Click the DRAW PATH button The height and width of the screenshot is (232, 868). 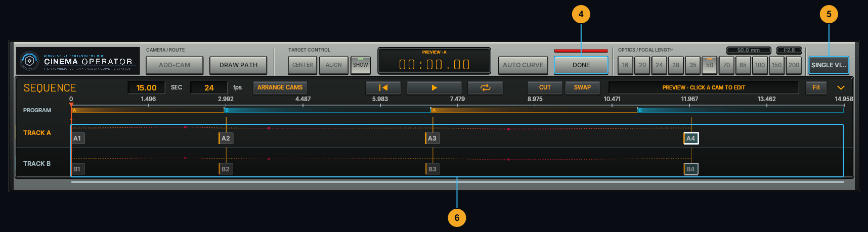pyautogui.click(x=238, y=65)
